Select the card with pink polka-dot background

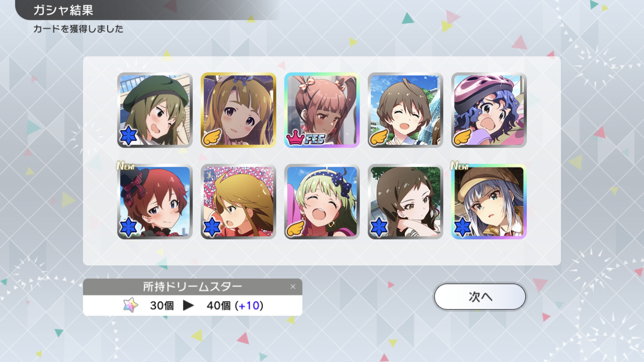point(238,202)
